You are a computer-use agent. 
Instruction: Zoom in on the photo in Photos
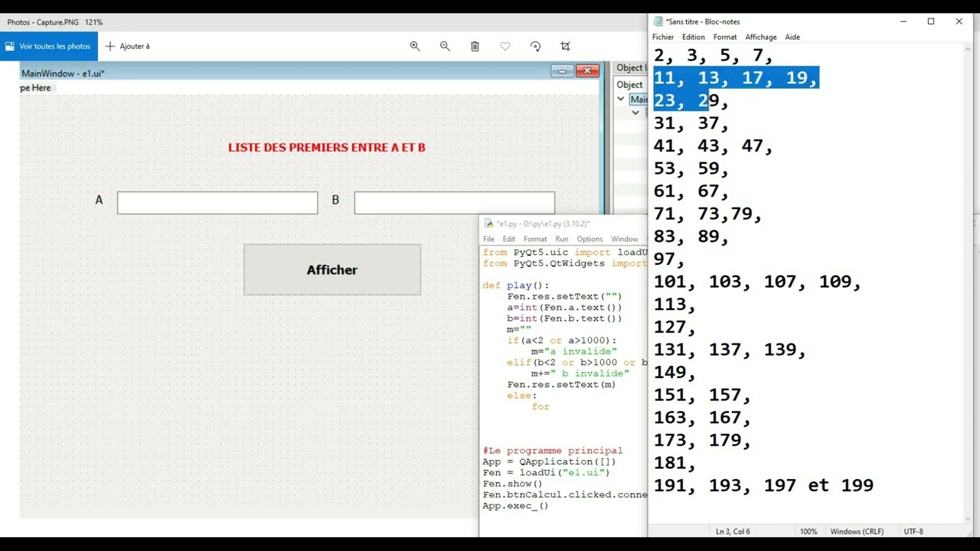[x=415, y=46]
